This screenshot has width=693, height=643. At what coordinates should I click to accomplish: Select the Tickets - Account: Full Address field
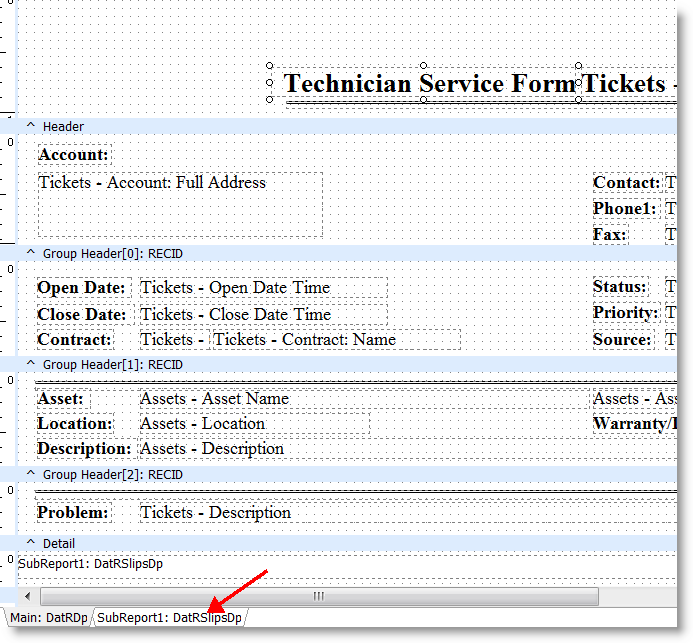click(x=180, y=204)
